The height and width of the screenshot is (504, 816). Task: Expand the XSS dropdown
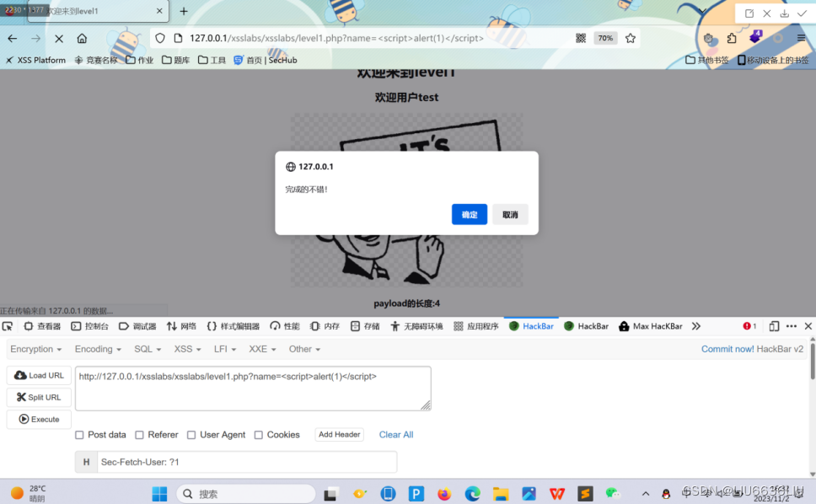click(x=187, y=349)
